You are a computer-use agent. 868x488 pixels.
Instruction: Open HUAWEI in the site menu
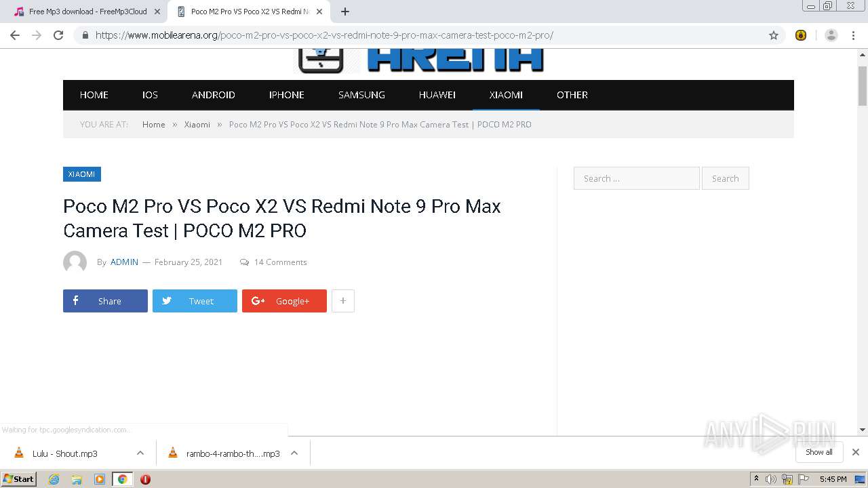(437, 95)
